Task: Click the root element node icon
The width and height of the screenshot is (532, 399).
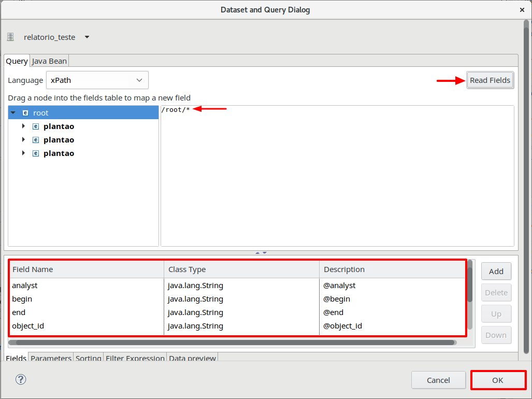Action: coord(25,113)
